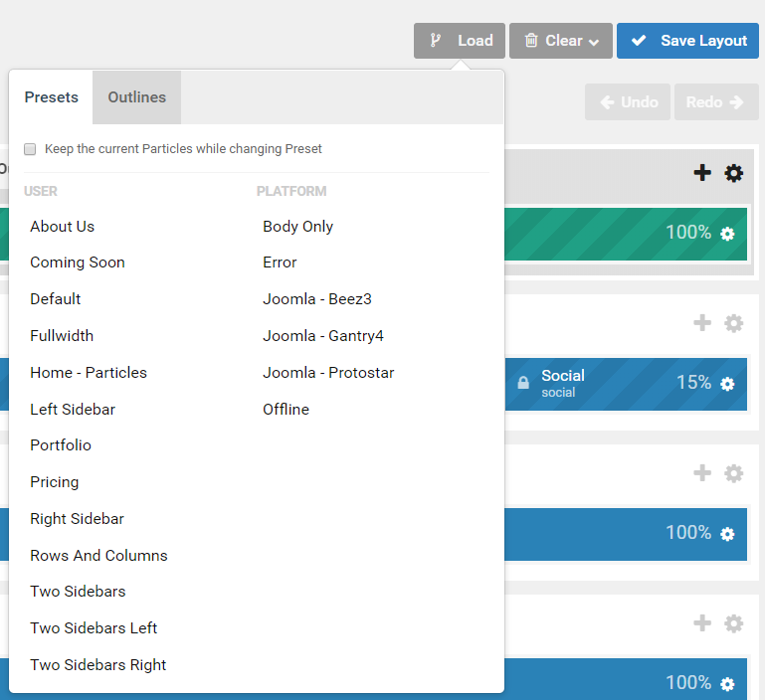
Task: Choose Joomla - Protostar preset
Action: point(328,373)
